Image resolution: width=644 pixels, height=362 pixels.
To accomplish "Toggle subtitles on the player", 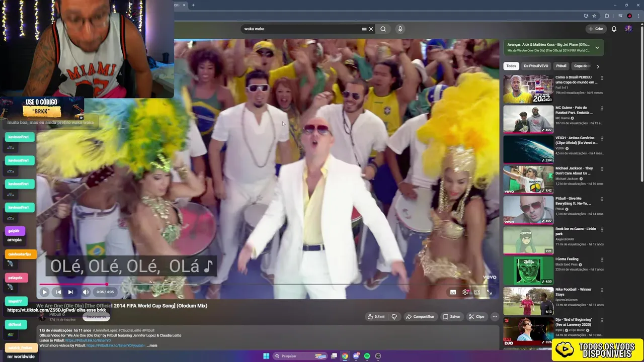I will 453,292.
